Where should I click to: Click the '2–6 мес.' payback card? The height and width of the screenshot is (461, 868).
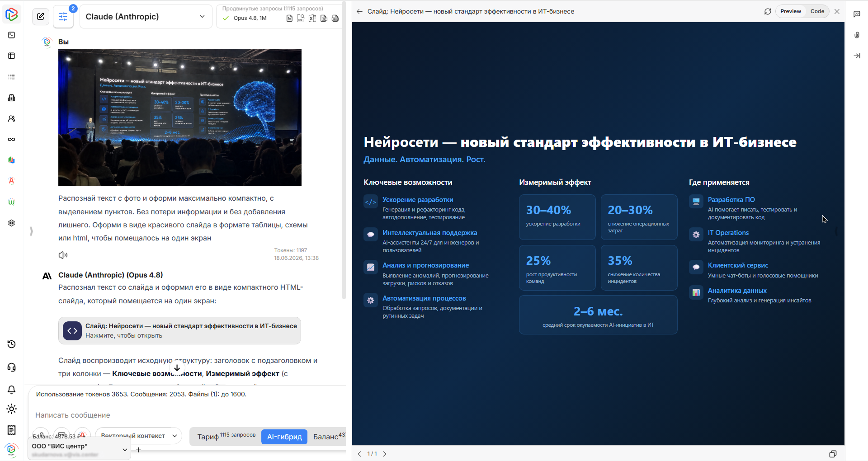(598, 315)
